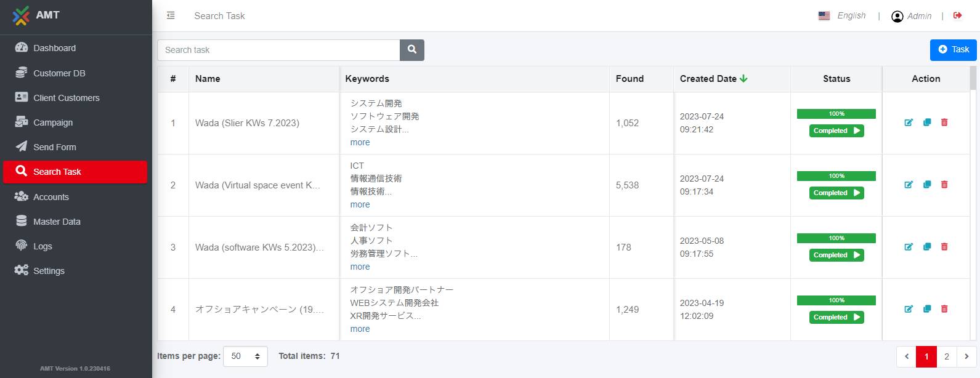Show more keywords under 情報技術
Screen dimensions: 980x378
click(x=360, y=204)
